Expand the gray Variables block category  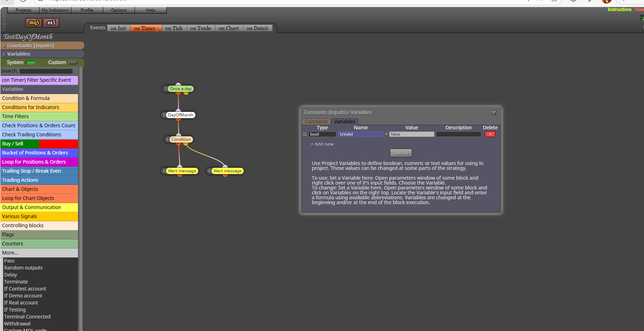tap(39, 89)
